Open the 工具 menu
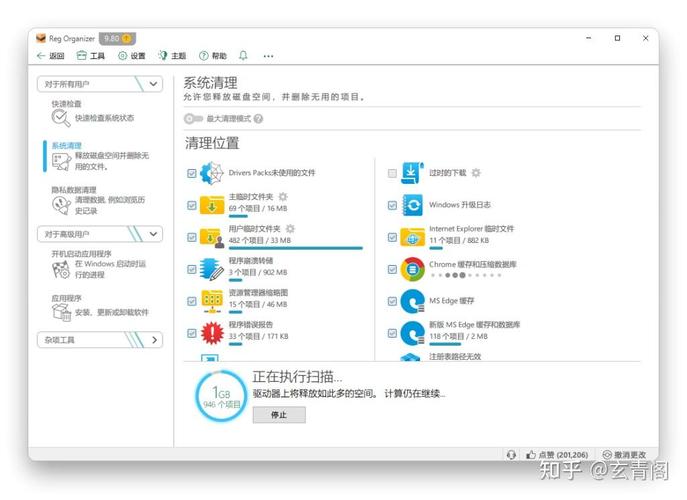The width and height of the screenshot is (687, 500). click(x=91, y=56)
